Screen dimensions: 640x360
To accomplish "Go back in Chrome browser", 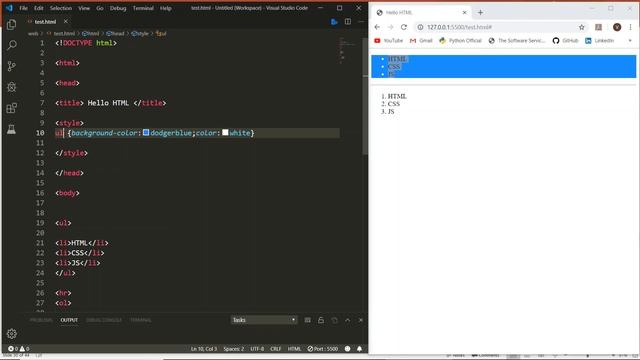I will click(377, 27).
